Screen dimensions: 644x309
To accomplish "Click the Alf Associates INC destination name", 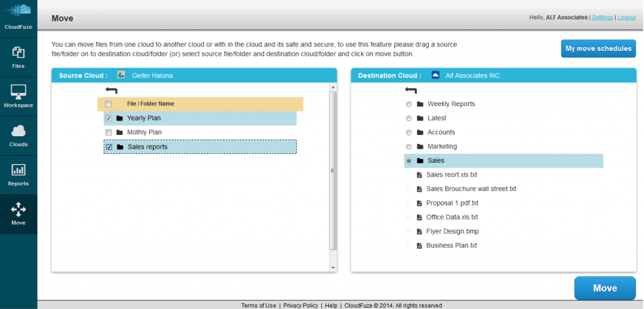I will (x=472, y=75).
